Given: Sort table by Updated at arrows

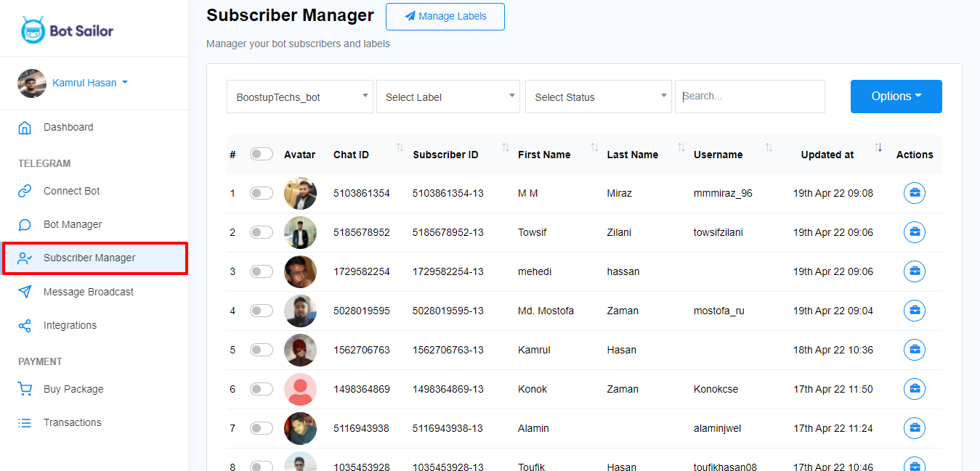Looking at the screenshot, I should 878,148.
